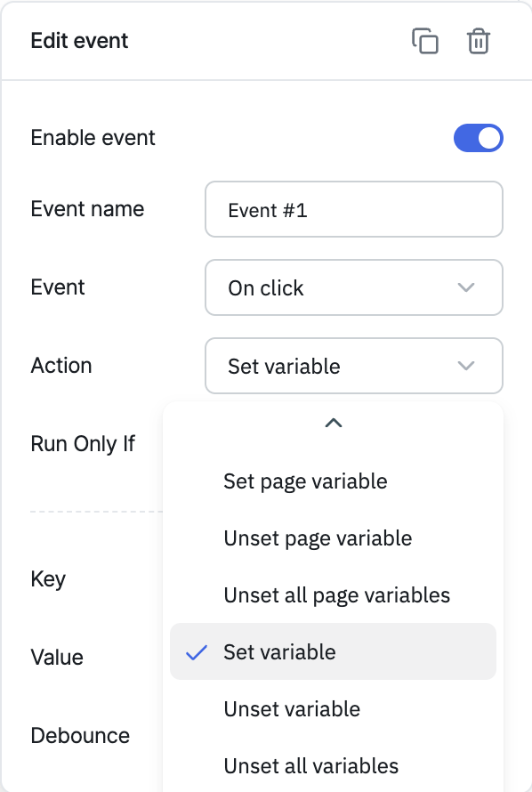The image size is (532, 792).
Task: Open the Action dropdown showing Set variable
Action: tap(354, 366)
